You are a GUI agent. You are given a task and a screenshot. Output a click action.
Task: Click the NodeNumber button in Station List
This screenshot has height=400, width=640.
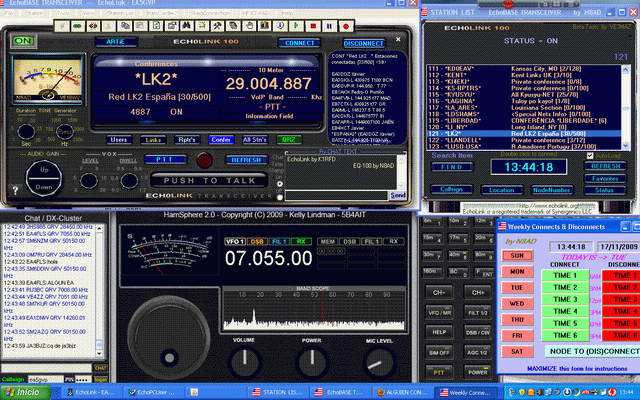click(552, 190)
